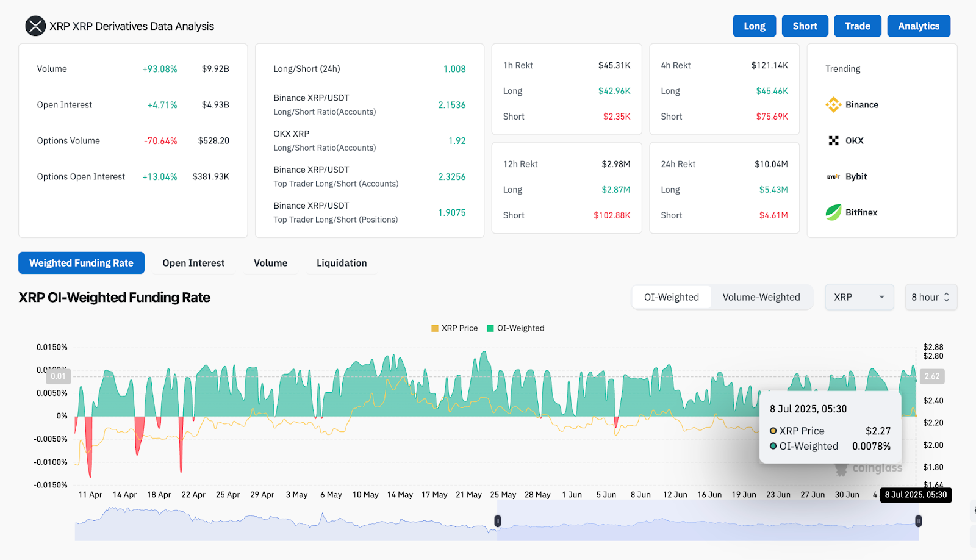Click the Bybit logo icon in Trending

click(833, 177)
